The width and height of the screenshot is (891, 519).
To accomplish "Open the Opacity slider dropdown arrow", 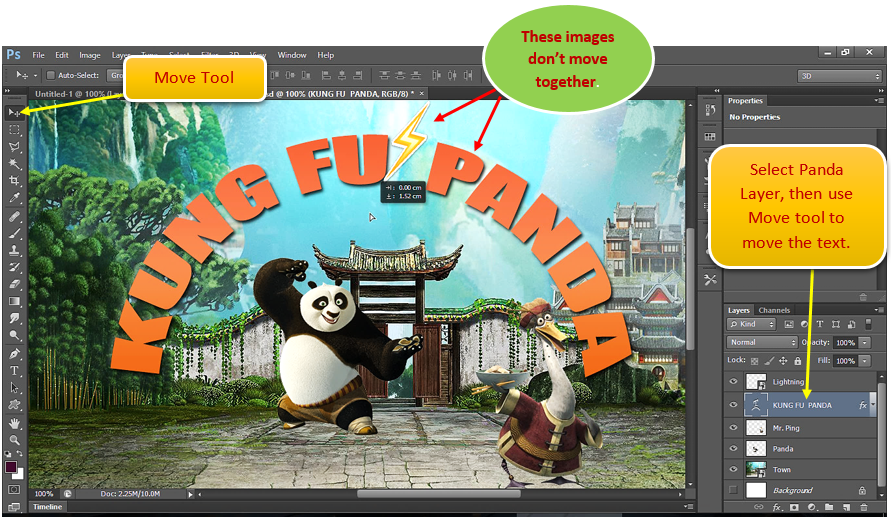I will click(x=865, y=342).
